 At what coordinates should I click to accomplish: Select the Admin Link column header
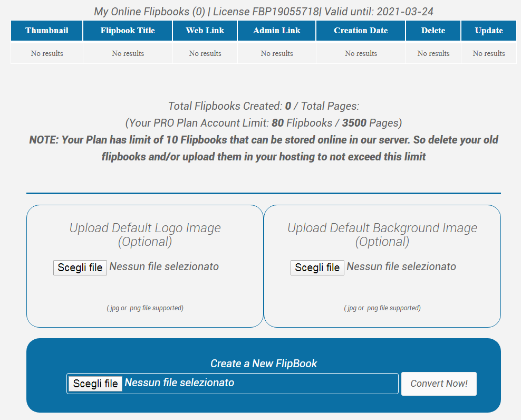[x=276, y=31]
